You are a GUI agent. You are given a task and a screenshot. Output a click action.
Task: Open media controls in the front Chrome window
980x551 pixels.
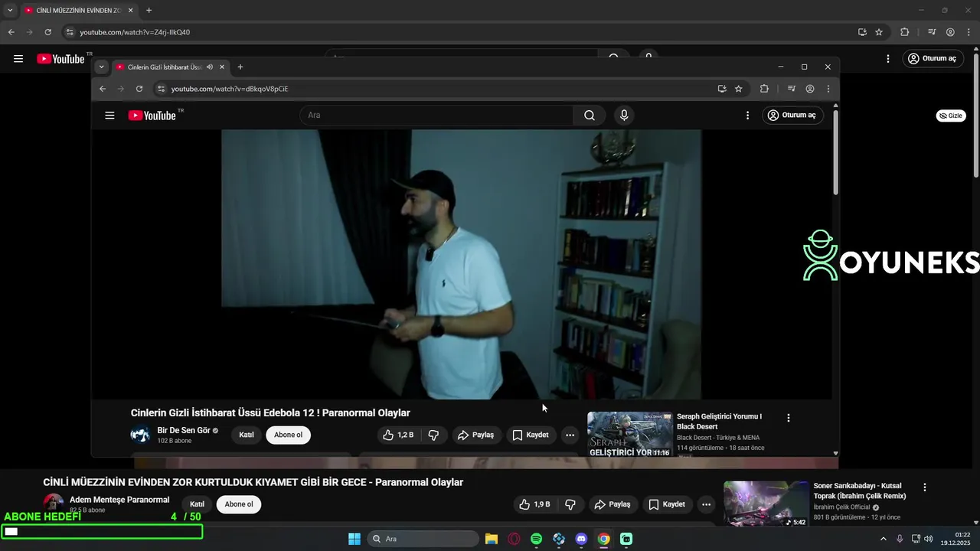tap(792, 89)
